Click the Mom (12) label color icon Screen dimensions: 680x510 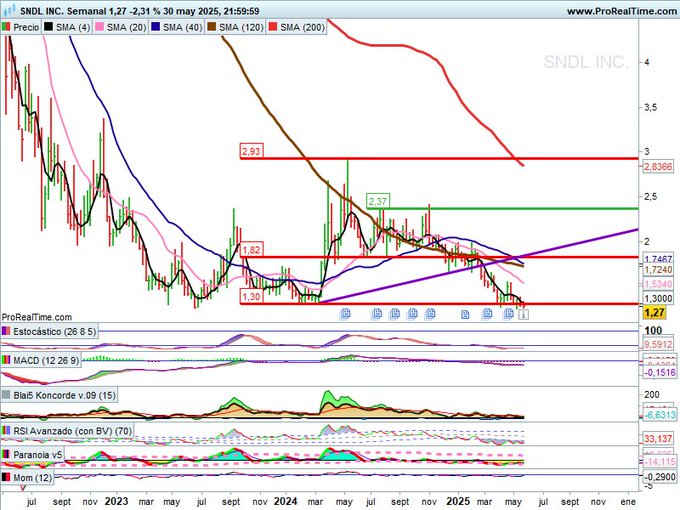click(x=6, y=477)
